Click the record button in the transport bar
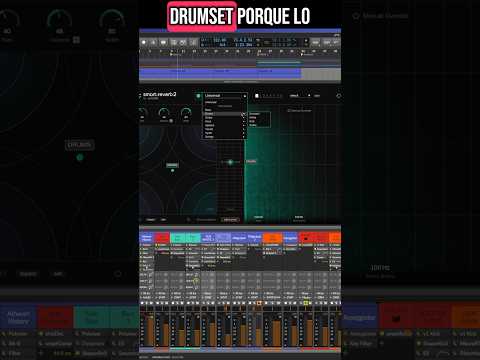 pyautogui.click(x=144, y=42)
